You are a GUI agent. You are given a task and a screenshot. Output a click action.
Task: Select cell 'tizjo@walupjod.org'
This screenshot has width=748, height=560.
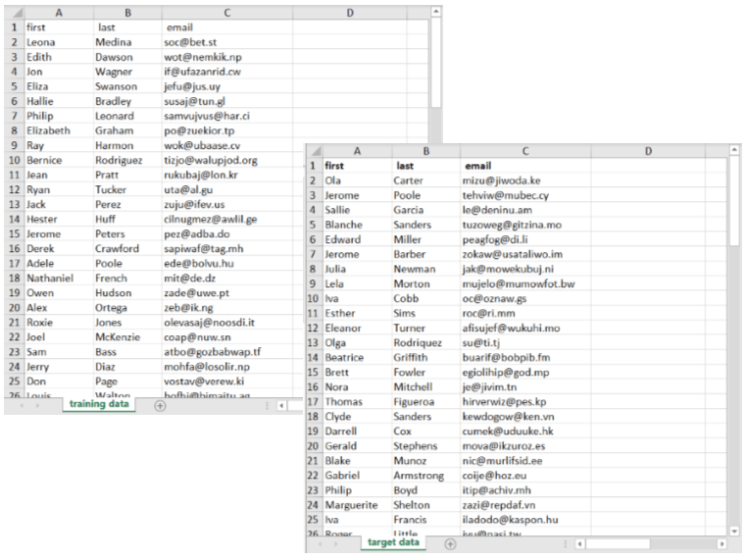[227, 161]
